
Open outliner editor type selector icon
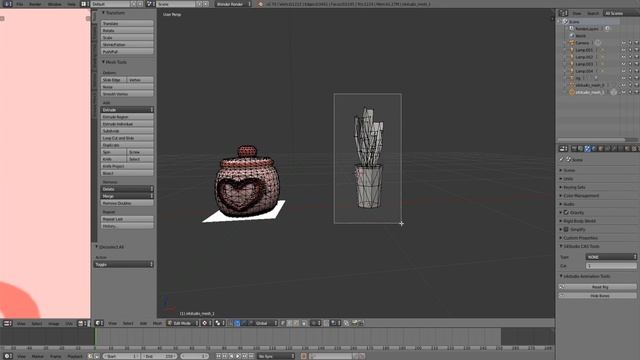[563, 13]
